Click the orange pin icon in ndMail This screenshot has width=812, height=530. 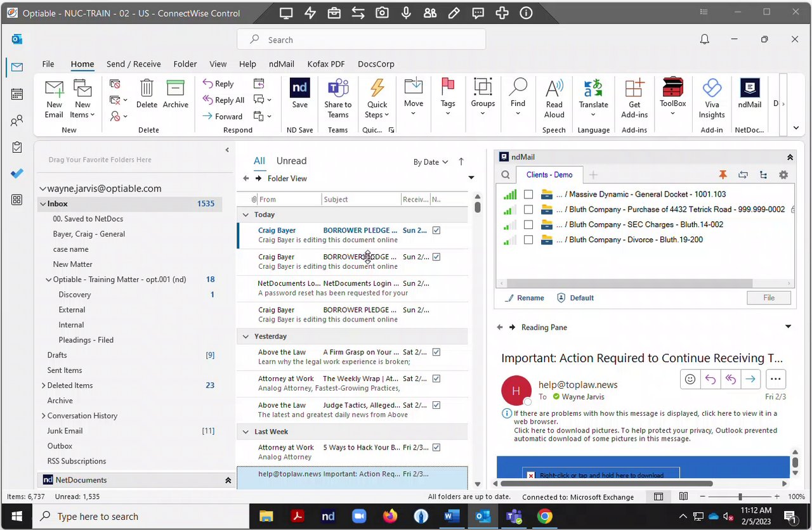pyautogui.click(x=723, y=175)
